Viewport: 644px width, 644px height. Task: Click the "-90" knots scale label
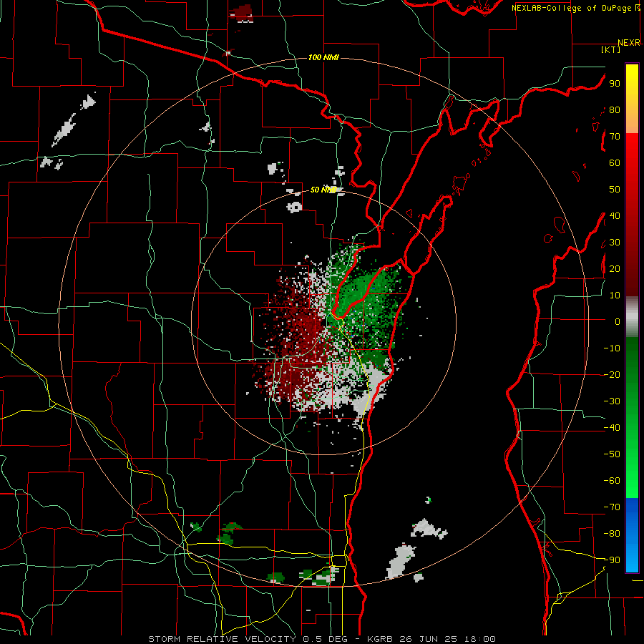pos(612,560)
